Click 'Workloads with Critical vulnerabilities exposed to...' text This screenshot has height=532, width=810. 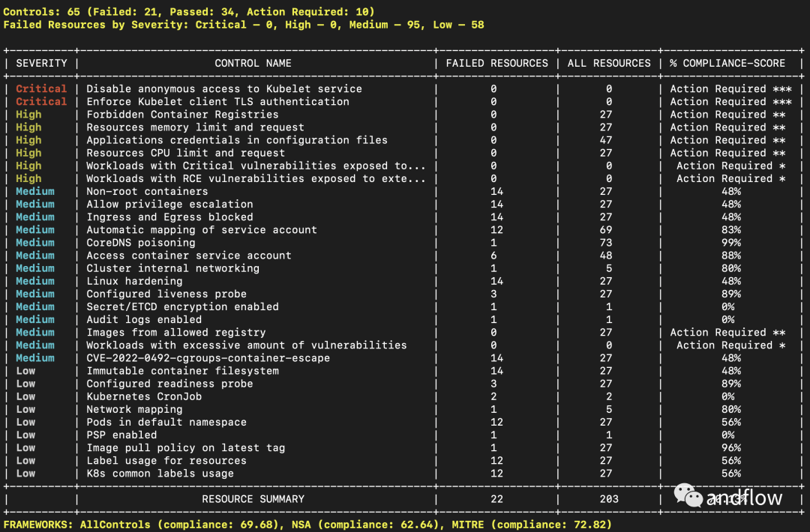pos(256,166)
